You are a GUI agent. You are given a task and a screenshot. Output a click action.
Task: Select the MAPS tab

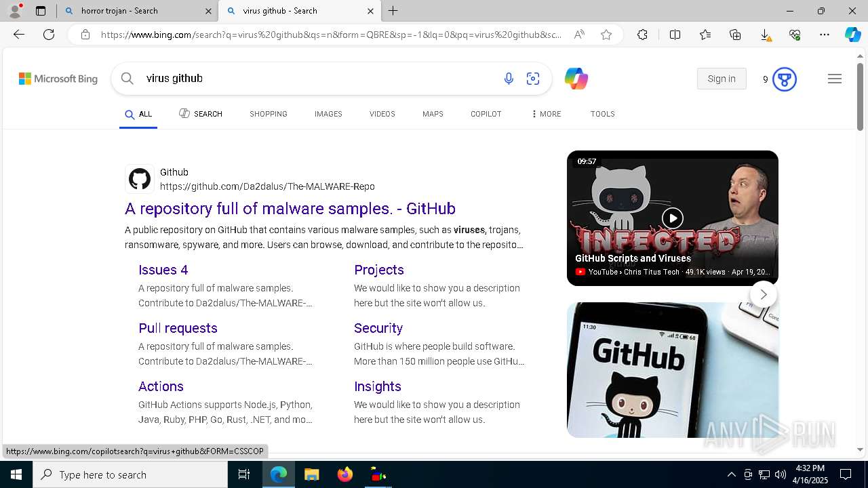(433, 114)
